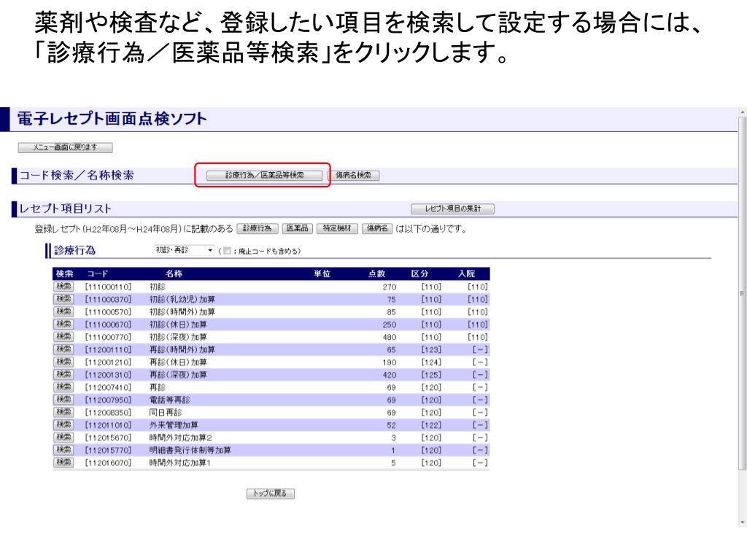The width and height of the screenshot is (747, 560).
Task: Click 検索 for 明細書発行体制等加算 row
Action: click(x=64, y=450)
